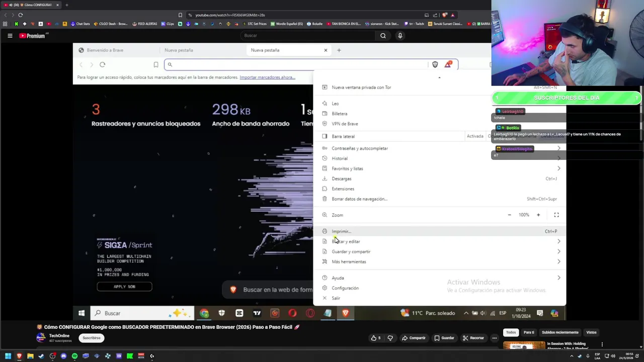The width and height of the screenshot is (644, 362).
Task: Dislike the video with the thumbs-down
Action: click(390, 338)
